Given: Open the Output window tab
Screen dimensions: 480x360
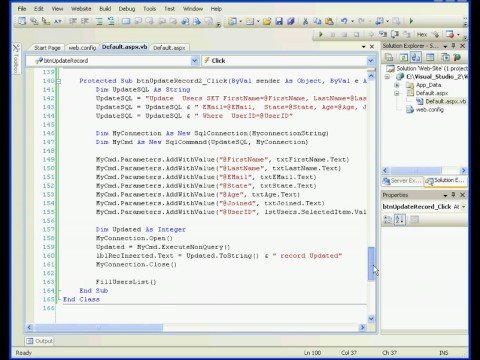Looking at the screenshot, I should 40,341.
